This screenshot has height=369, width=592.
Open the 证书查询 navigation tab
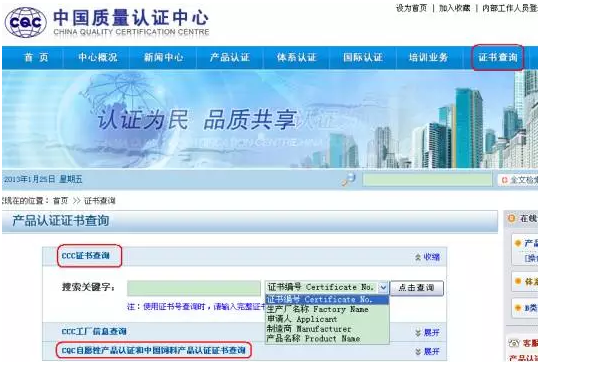click(498, 57)
